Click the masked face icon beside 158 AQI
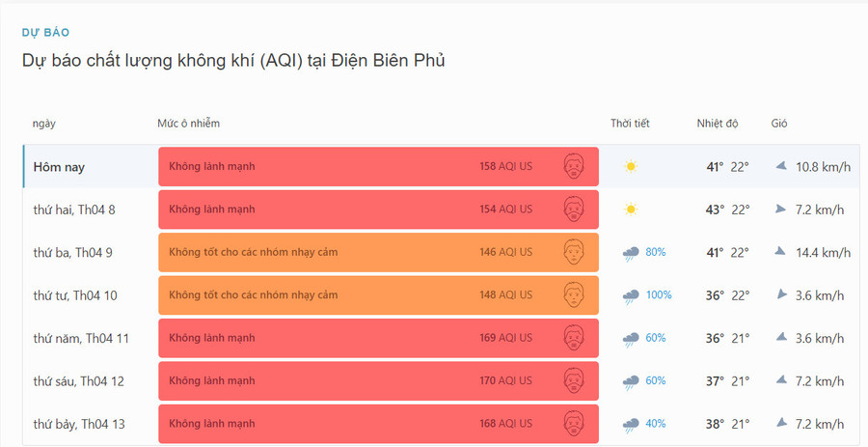 (575, 167)
